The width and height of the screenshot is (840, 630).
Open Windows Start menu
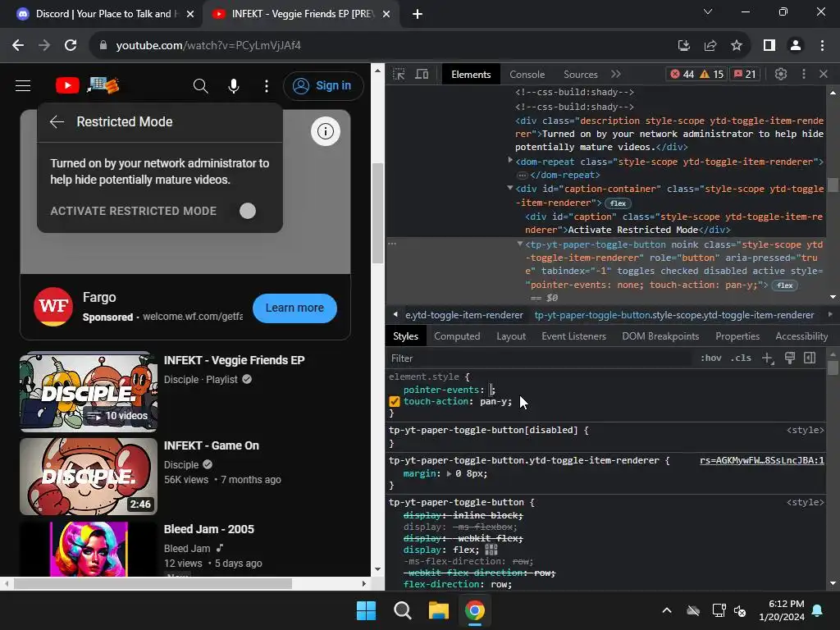(367, 610)
